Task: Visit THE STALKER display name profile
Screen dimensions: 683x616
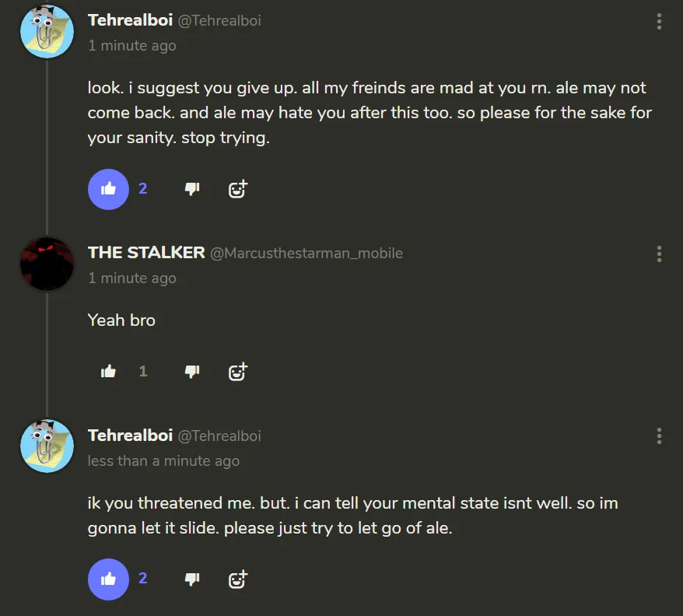Action: tap(146, 253)
